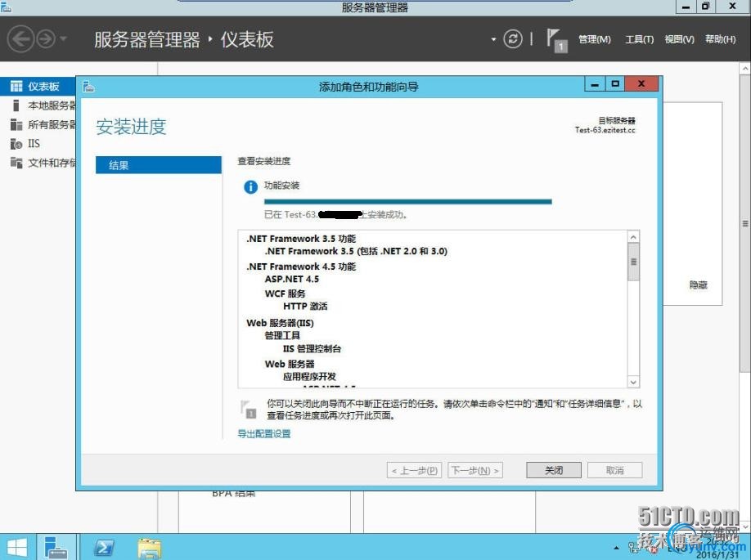Screen dimensions: 751x560
Task: Select 仪表板 in the left sidebar
Action: click(x=38, y=86)
